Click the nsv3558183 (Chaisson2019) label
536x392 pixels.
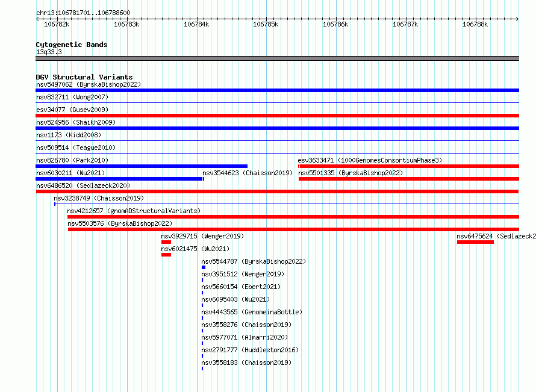pyautogui.click(x=246, y=362)
